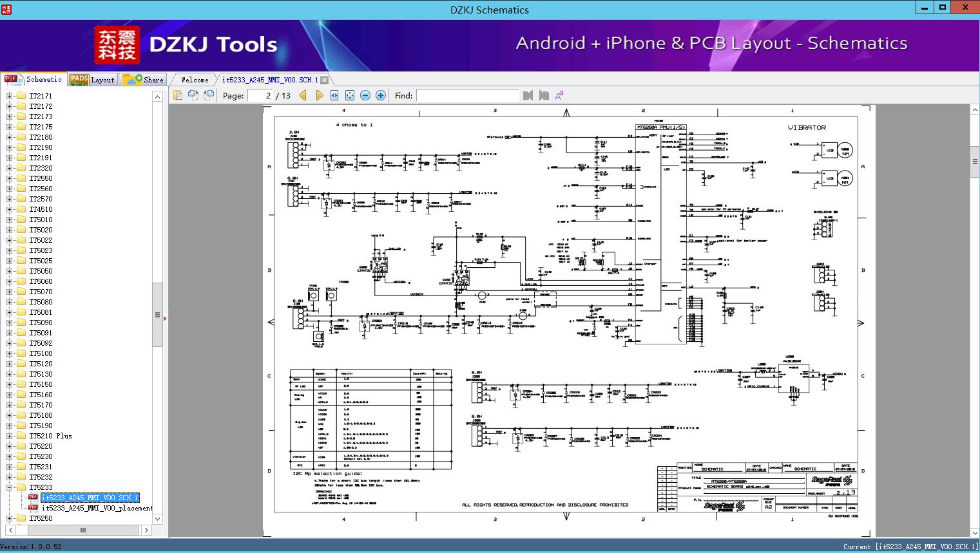Click the folder tree horizontal scrollbar

82,530
